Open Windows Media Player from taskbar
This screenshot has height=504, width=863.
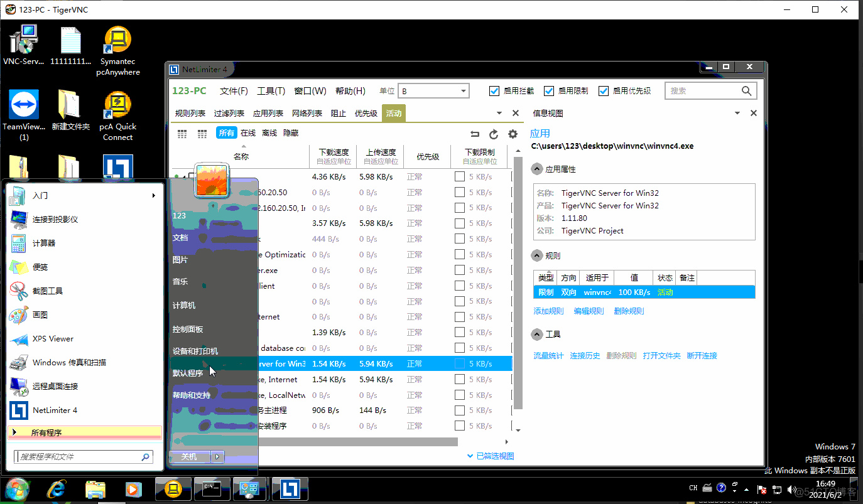tap(133, 488)
